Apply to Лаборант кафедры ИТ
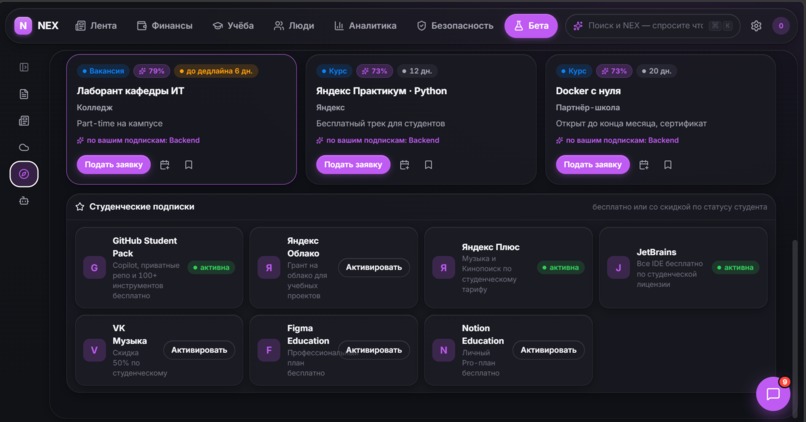 [x=114, y=164]
